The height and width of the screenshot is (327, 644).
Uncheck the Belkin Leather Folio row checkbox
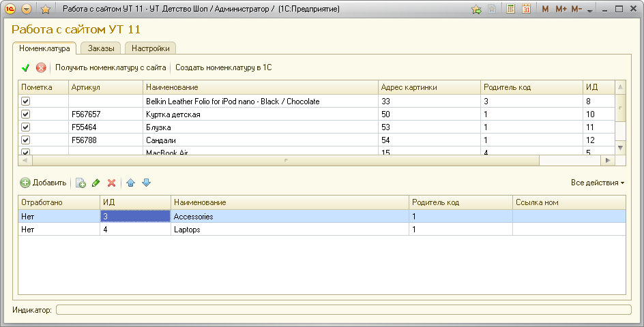click(x=26, y=102)
